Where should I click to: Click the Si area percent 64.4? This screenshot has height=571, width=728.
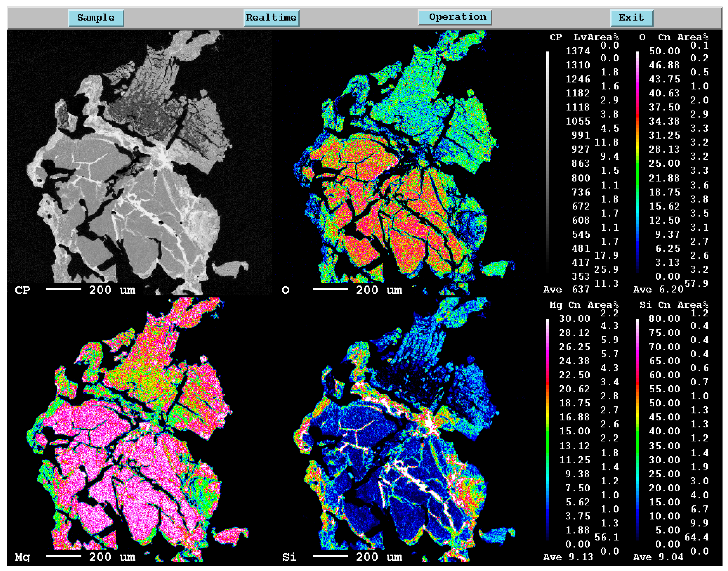click(x=696, y=537)
